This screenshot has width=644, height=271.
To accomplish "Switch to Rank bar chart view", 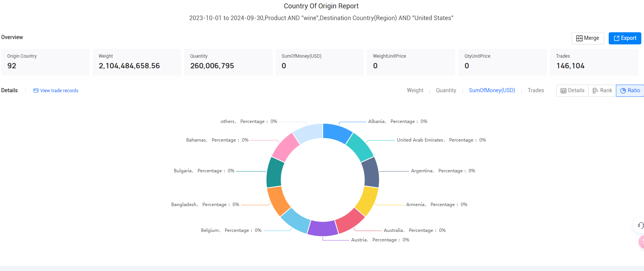I will click(602, 91).
